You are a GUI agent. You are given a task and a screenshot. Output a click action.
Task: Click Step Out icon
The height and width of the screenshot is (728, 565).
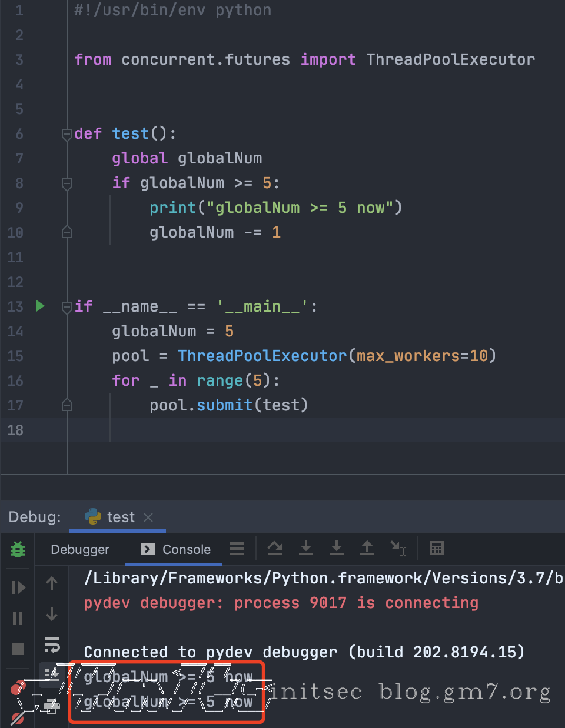367,549
